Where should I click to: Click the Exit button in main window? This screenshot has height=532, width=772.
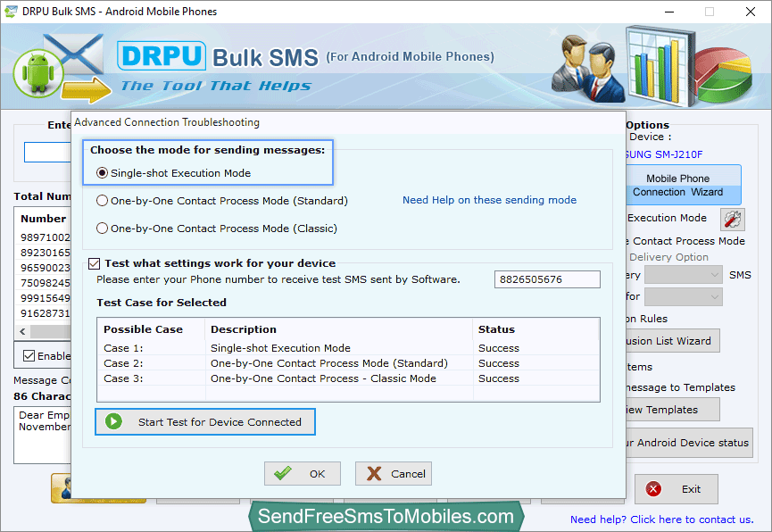tap(676, 489)
